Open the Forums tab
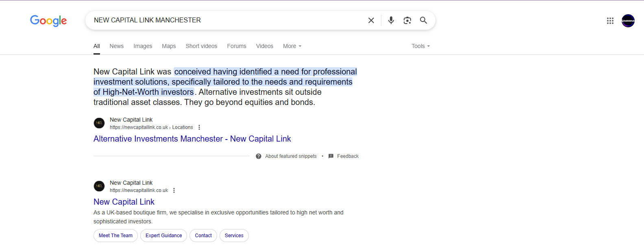644x249 pixels. click(x=237, y=46)
